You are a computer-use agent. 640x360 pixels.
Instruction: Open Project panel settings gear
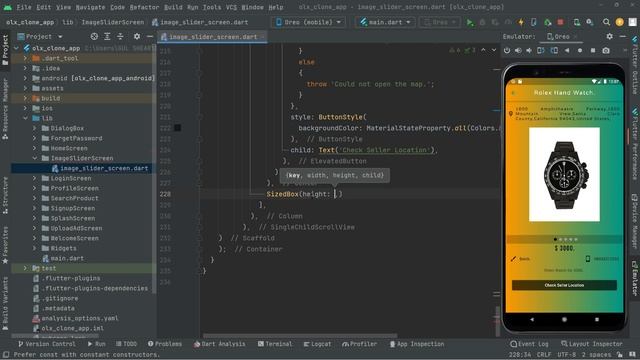click(137, 36)
